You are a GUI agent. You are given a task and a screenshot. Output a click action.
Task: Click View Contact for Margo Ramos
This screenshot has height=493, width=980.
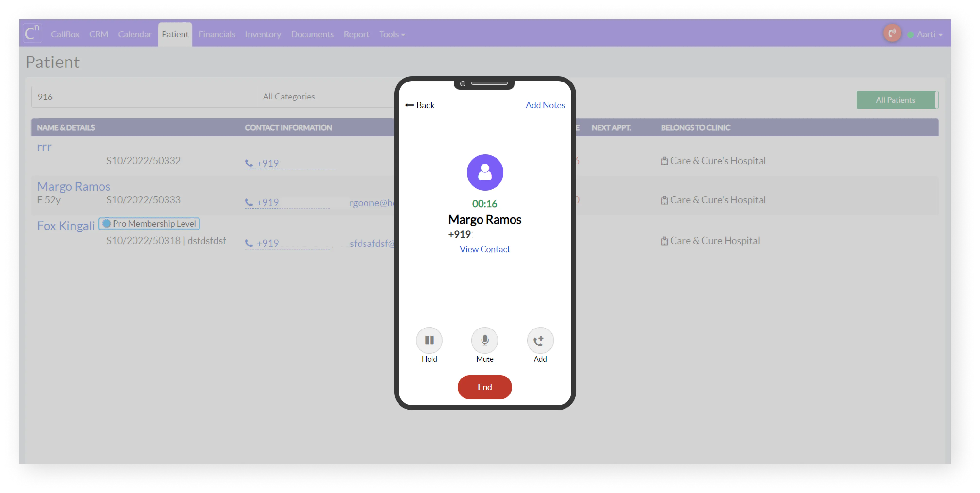tap(484, 248)
